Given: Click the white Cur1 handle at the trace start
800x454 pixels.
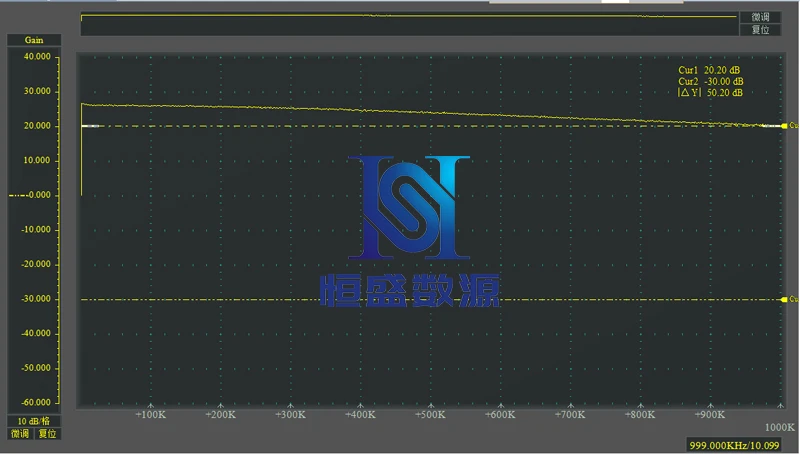Looking at the screenshot, I should coord(90,126).
